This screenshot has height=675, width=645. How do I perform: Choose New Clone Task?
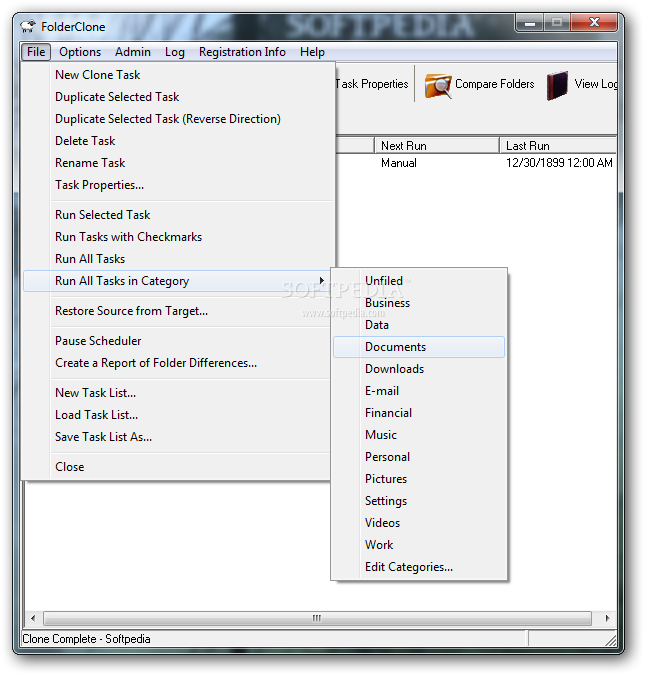(179, 75)
